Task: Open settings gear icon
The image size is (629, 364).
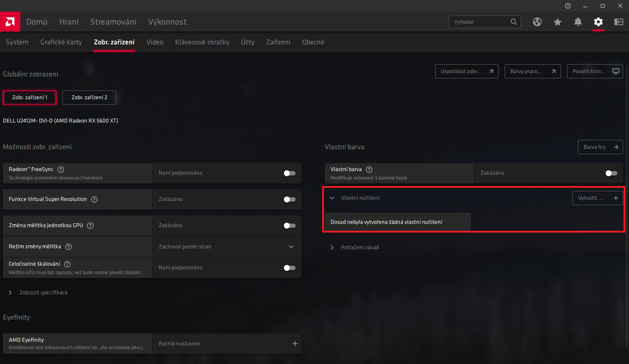Action: [x=598, y=22]
